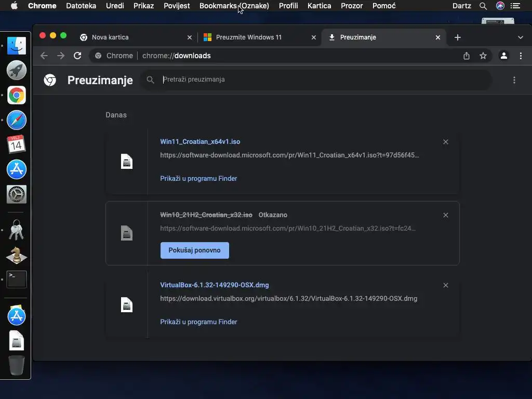532x399 pixels.
Task: Launch Chess app from Dock
Action: [16, 255]
